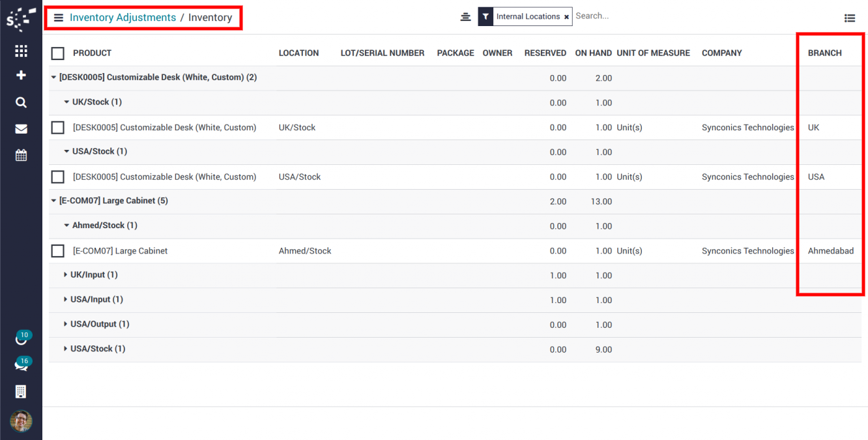Tick the select-all checkbox beside PRODUCT header

pos(58,53)
